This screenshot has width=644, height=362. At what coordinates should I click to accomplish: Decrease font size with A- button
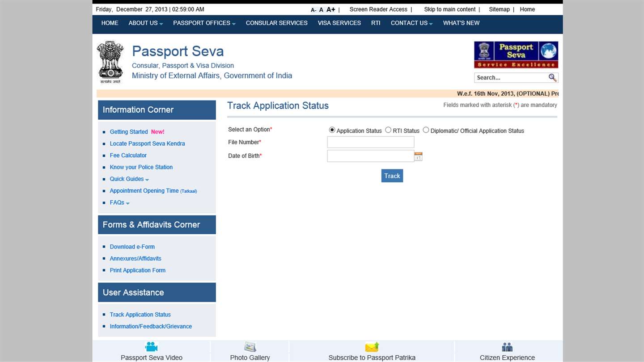coord(313,10)
